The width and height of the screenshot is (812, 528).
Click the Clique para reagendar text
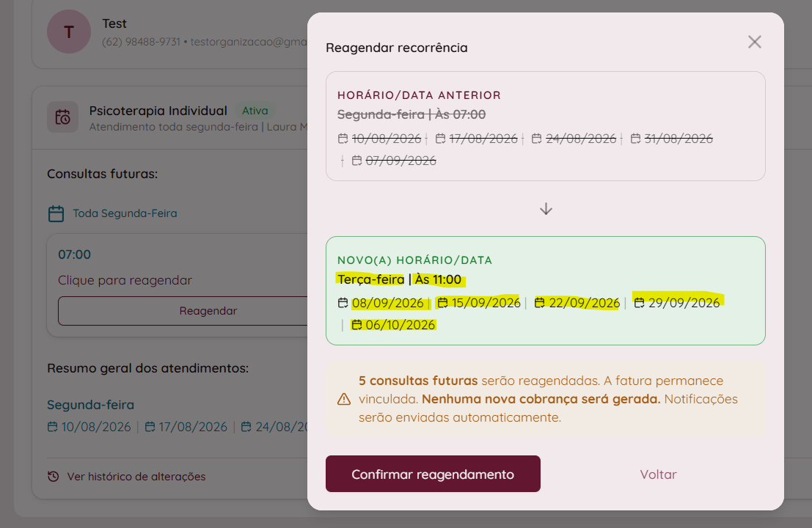(x=125, y=280)
